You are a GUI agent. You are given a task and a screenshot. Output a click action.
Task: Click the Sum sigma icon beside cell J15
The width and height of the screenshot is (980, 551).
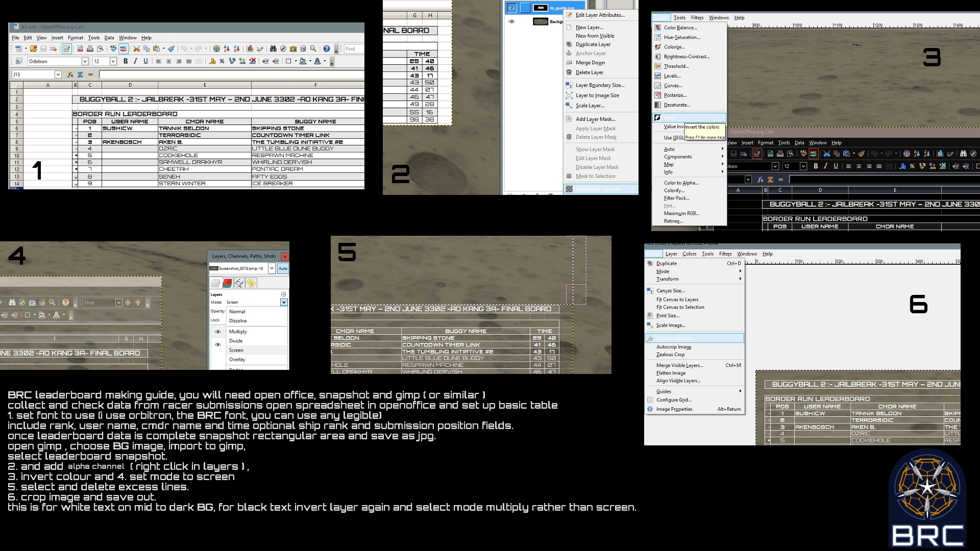[80, 74]
